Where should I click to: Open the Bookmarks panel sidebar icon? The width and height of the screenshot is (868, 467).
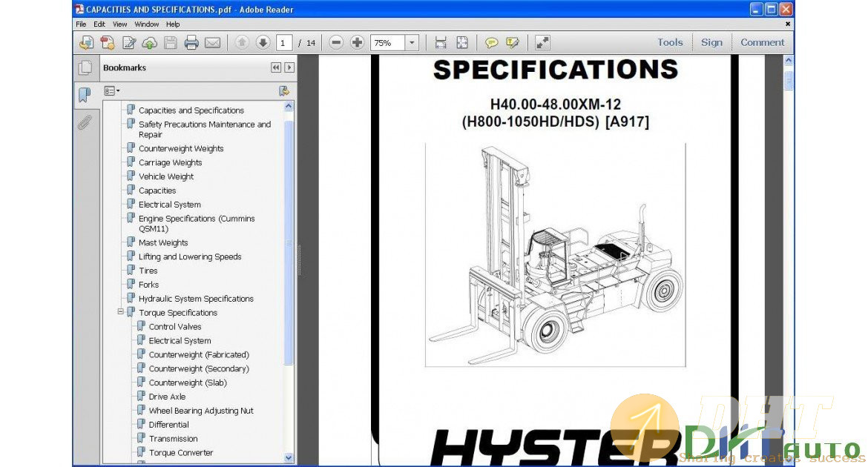(x=84, y=95)
